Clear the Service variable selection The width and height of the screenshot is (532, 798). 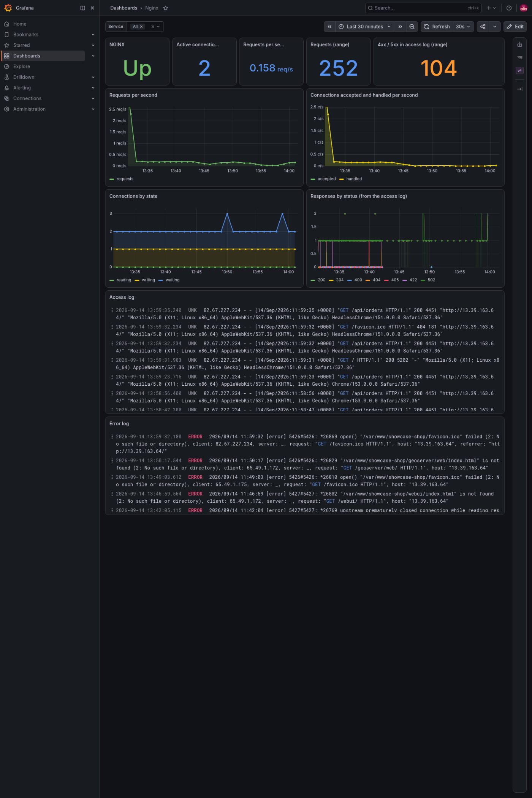point(153,27)
